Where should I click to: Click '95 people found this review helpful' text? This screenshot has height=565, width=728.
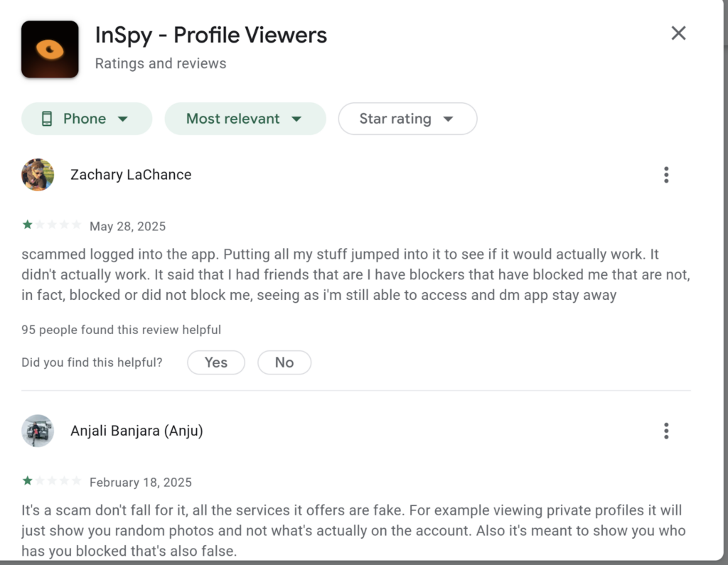tap(121, 330)
